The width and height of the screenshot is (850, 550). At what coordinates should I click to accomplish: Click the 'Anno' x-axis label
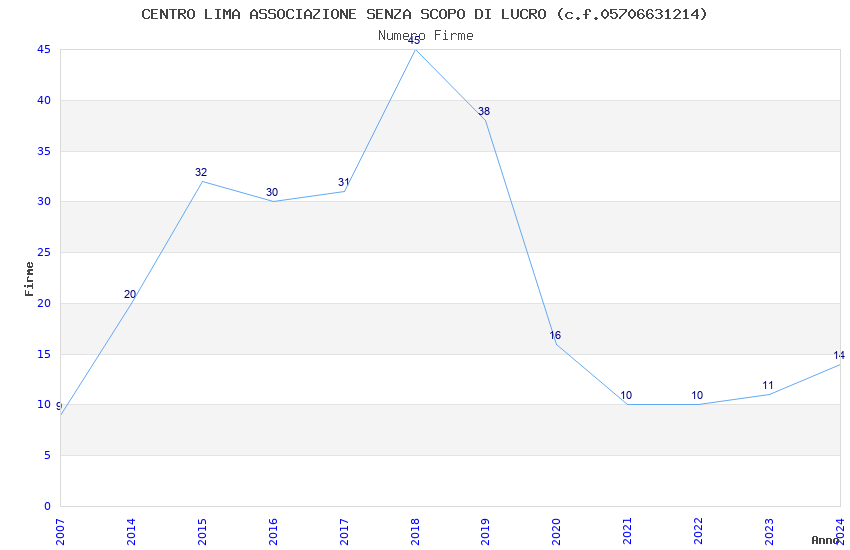(x=825, y=540)
